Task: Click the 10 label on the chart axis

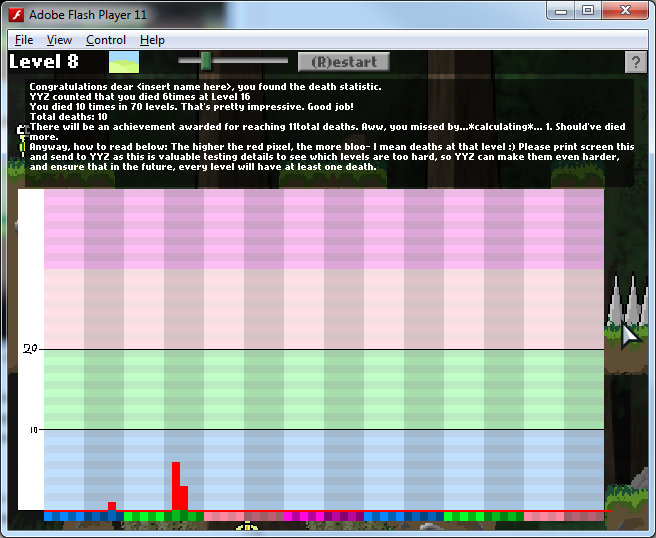Action: coord(32,430)
